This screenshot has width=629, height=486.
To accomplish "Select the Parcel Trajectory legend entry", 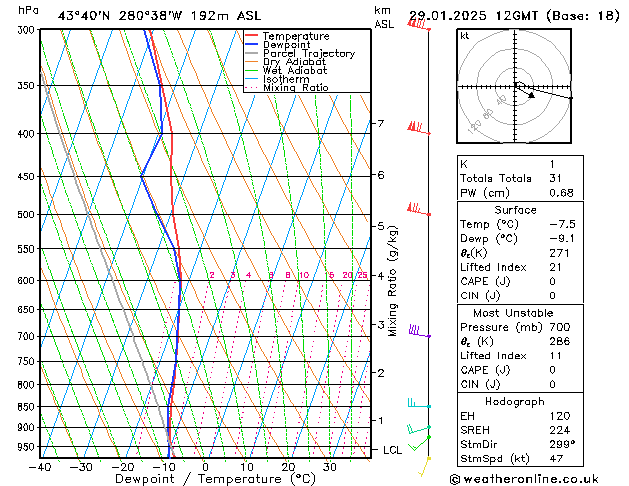I will click(x=308, y=54).
